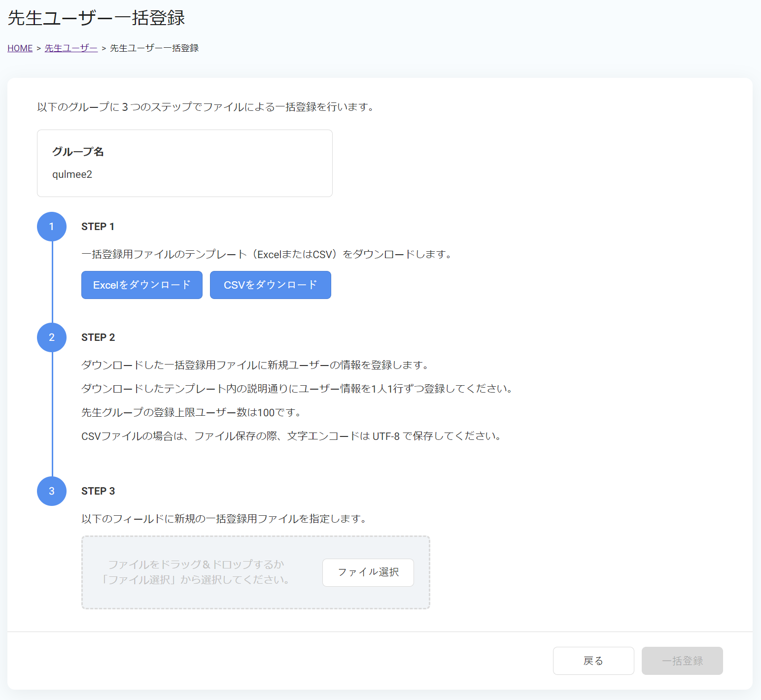
Task: Click the ファイルをドラッグ＆ドロップするか placeholder text
Action: click(x=196, y=565)
